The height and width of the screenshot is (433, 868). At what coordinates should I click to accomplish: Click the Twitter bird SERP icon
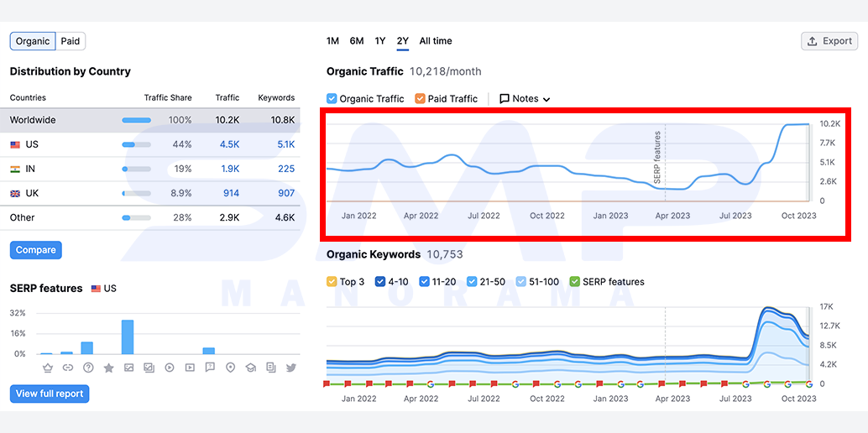(291, 367)
